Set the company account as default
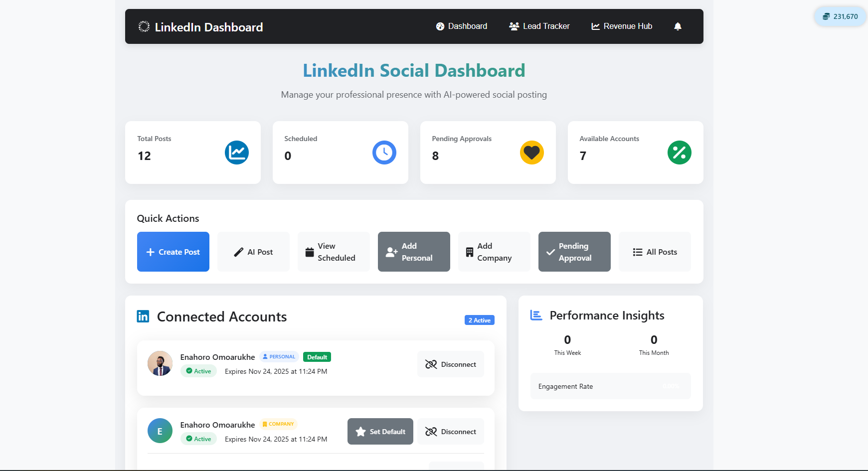This screenshot has width=868, height=471. click(x=380, y=432)
